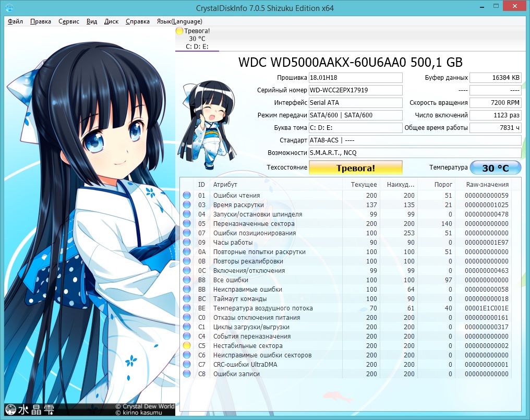Click status icon for C1 Циклы загрузки/выгрузки

tap(187, 327)
